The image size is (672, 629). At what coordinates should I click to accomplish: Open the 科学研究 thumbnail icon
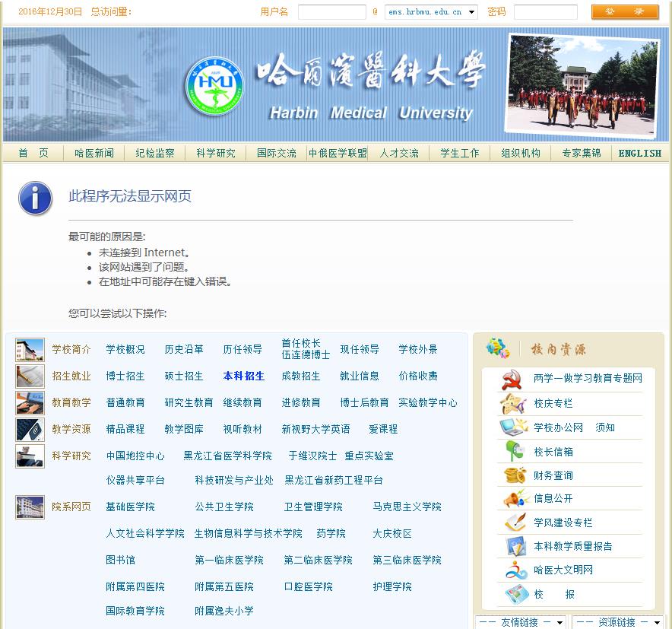coord(30,456)
